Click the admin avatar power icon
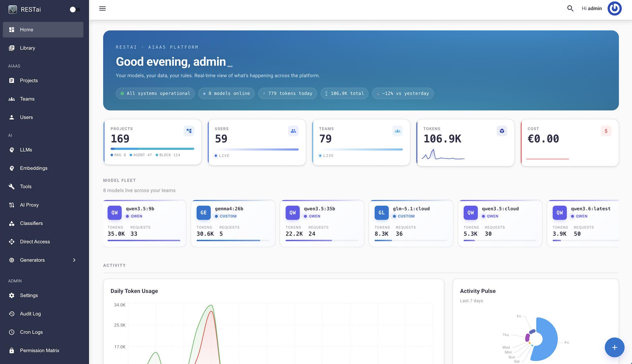The height and width of the screenshot is (364, 632). (x=614, y=8)
